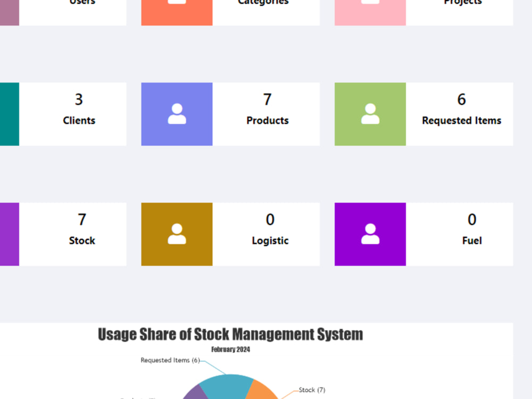This screenshot has height=399, width=532.
Task: Click the Requested Items card user icon
Action: 370,114
